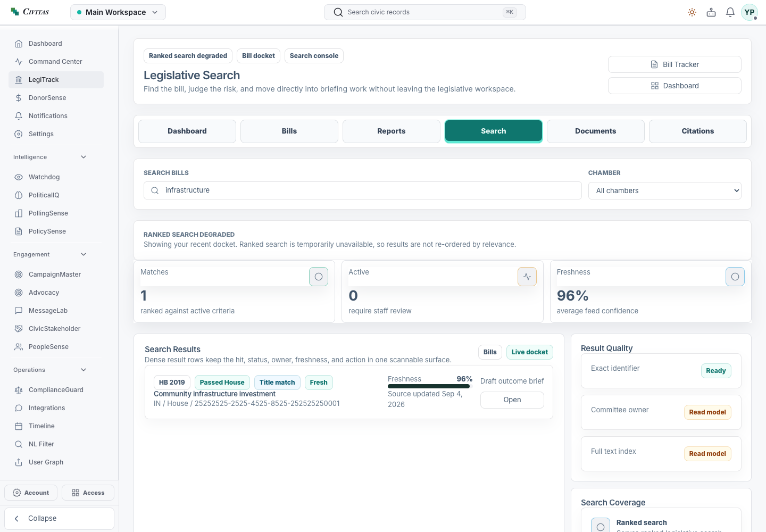Screen dimensions: 766x532
Task: Toggle the sun theme icon in header
Action: 692,12
